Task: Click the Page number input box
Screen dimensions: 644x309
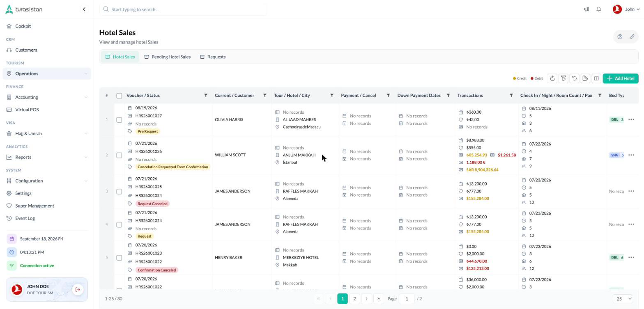Action: pos(407,299)
